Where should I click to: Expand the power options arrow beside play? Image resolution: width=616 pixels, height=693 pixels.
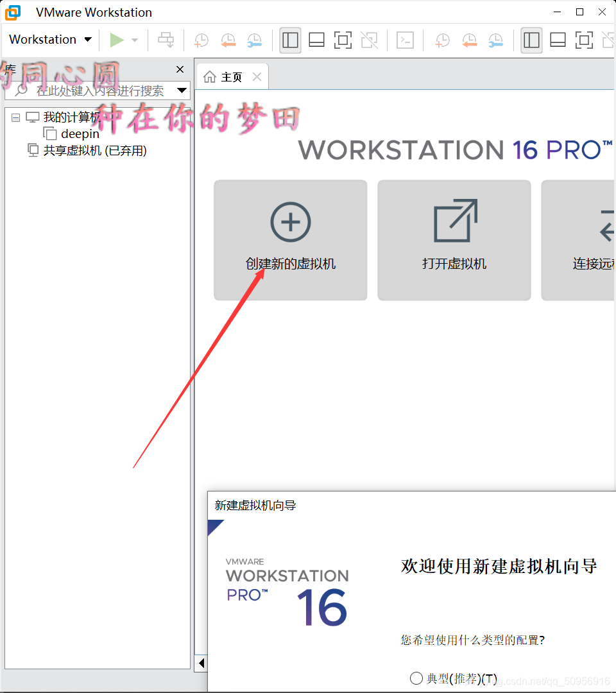point(135,40)
